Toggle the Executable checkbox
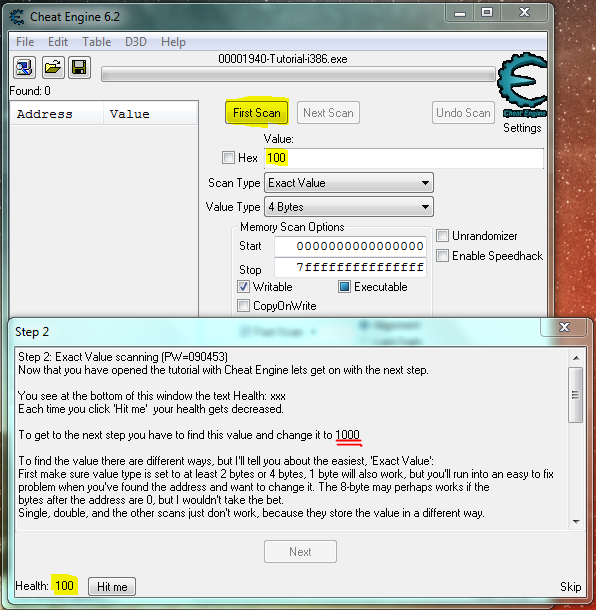Viewport: 596px width, 610px height. tap(344, 287)
